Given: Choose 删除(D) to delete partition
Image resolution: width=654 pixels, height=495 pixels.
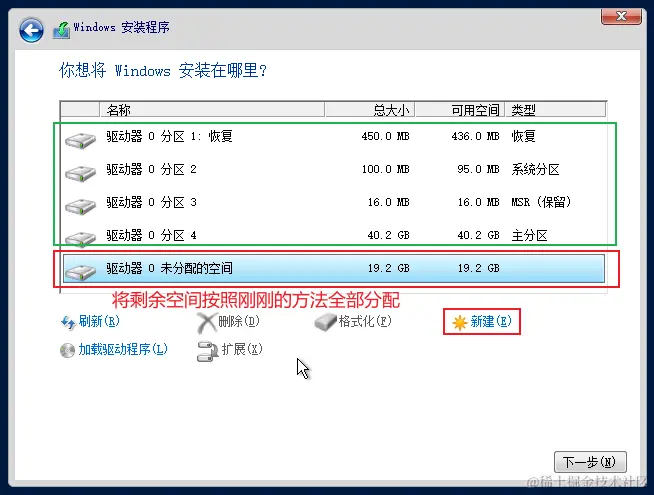Looking at the screenshot, I should pyautogui.click(x=239, y=321).
